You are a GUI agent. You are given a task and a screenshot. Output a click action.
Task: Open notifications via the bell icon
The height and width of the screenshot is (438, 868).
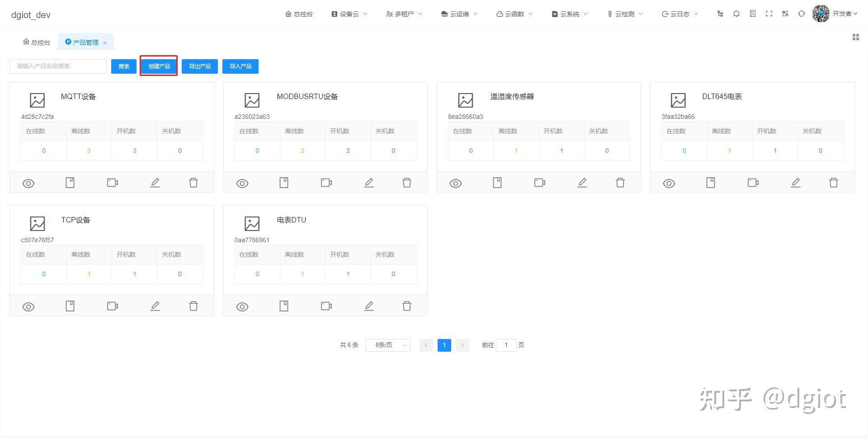736,14
